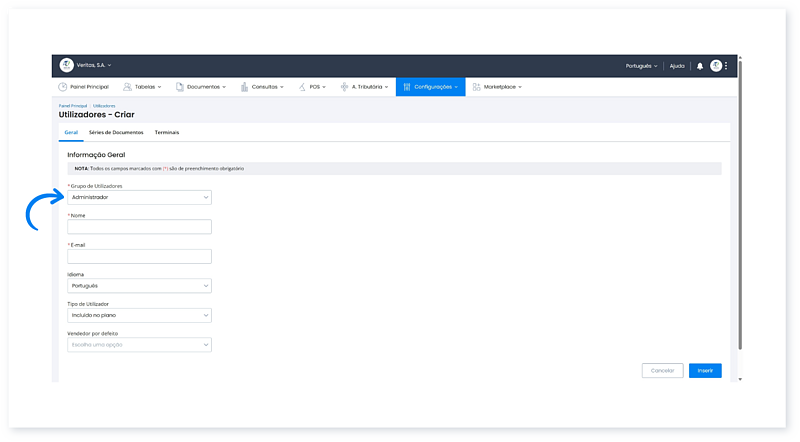Click the Configurações sliders icon

[x=407, y=87]
